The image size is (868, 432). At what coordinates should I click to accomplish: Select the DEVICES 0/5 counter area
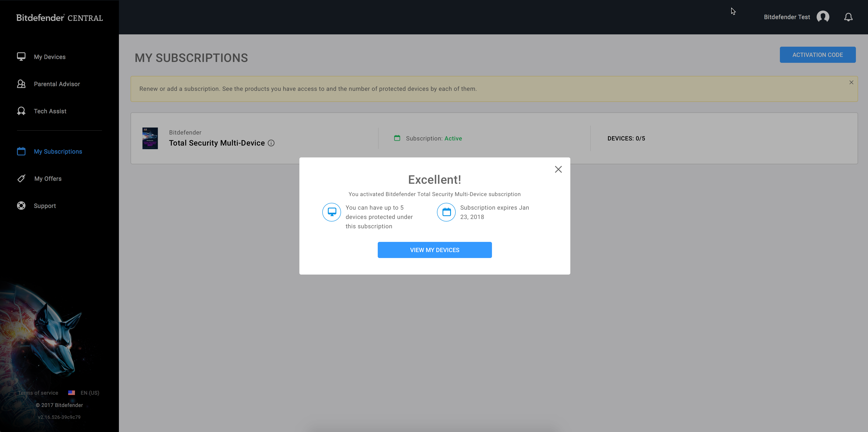coord(626,138)
